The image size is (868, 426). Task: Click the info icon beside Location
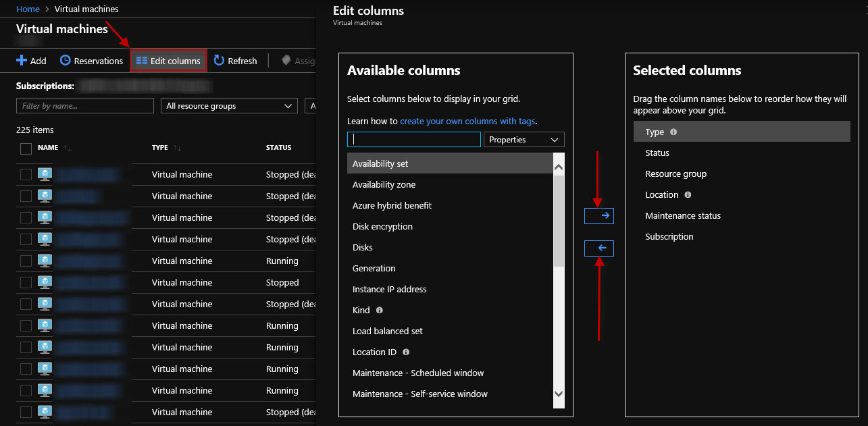(688, 194)
